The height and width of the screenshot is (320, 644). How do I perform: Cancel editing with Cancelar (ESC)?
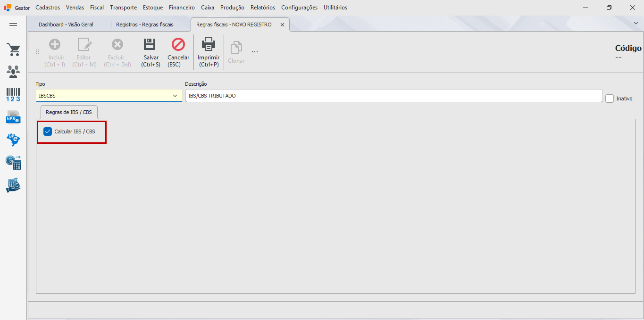tap(178, 52)
